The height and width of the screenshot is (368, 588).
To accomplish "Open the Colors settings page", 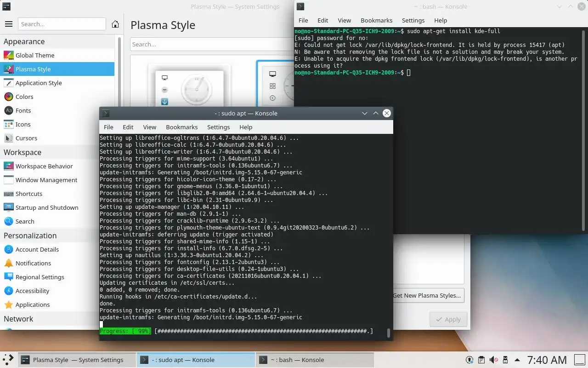I will pyautogui.click(x=57, y=97).
